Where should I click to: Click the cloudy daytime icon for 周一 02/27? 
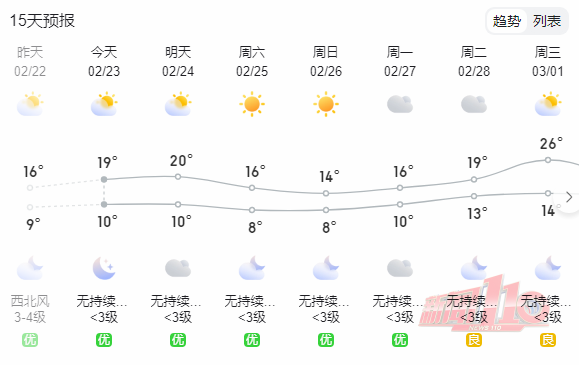click(x=400, y=104)
